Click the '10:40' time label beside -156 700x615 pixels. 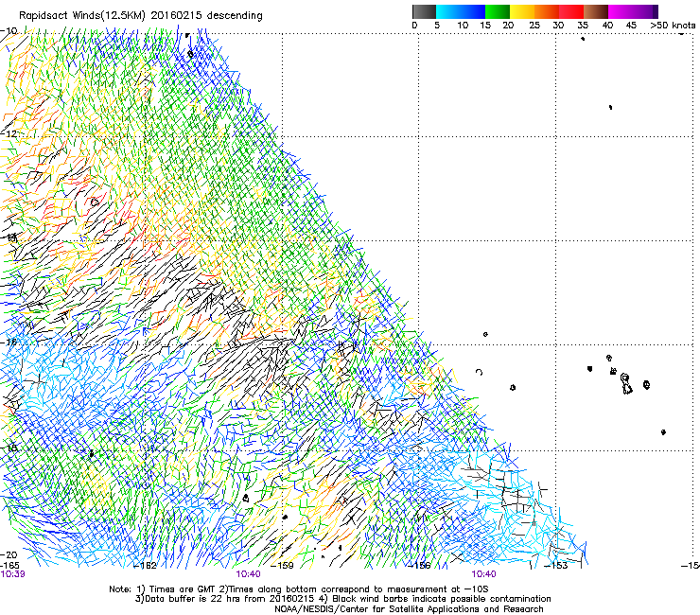484,574
